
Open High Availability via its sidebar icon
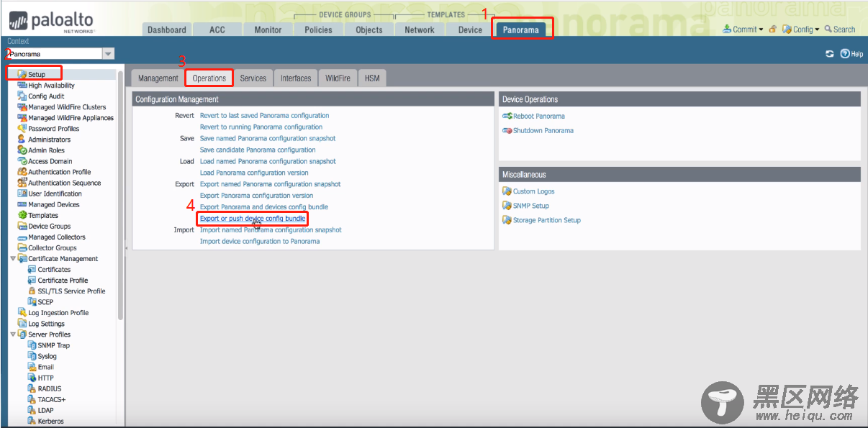click(x=22, y=86)
